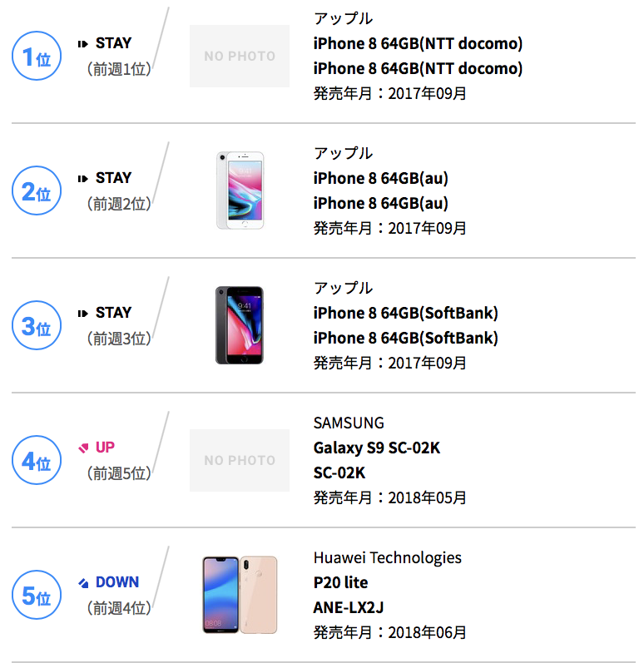This screenshot has width=644, height=663.
Task: Click the STAY arrow icon for rank 3
Action: (x=83, y=314)
